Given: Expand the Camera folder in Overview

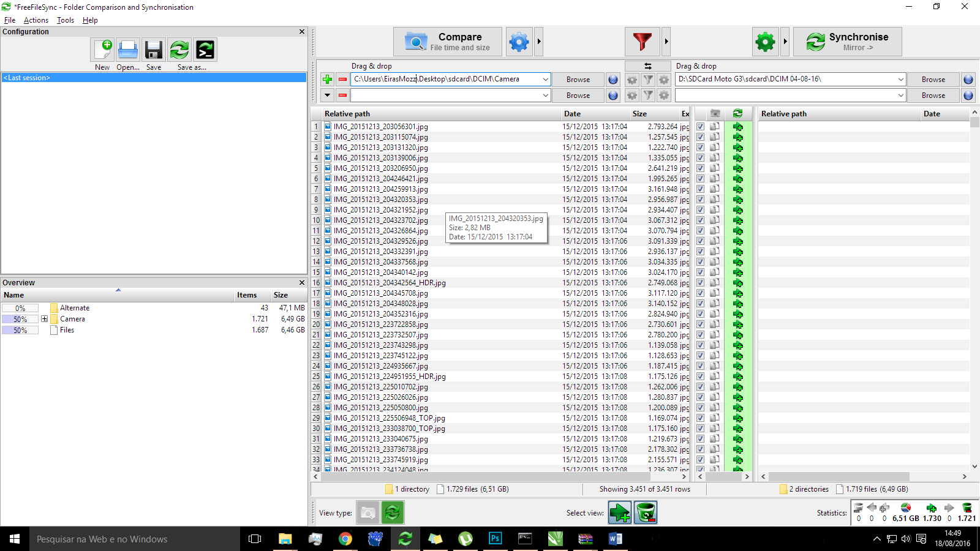Looking at the screenshot, I should coord(44,319).
